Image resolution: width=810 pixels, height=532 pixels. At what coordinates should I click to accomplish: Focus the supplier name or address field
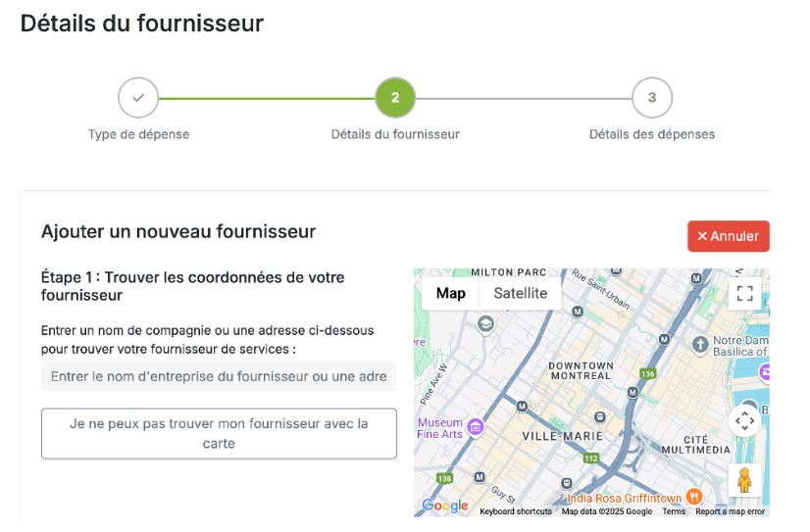[x=219, y=376]
